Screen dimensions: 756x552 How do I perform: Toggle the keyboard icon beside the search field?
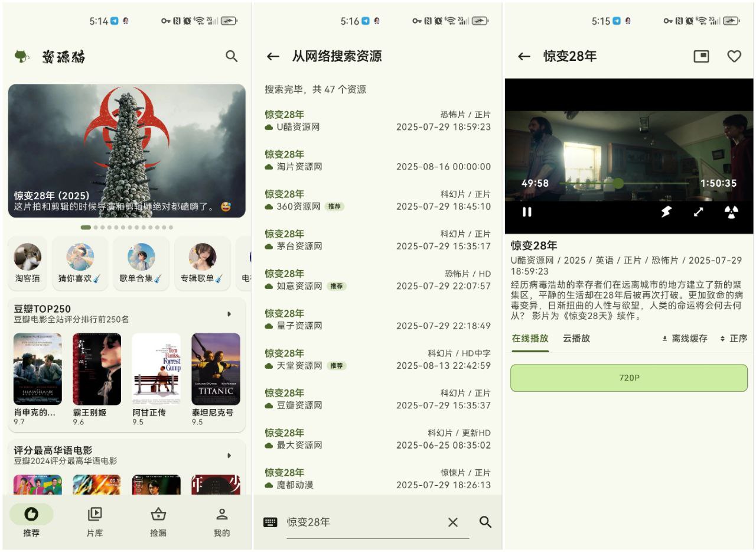coord(270,522)
